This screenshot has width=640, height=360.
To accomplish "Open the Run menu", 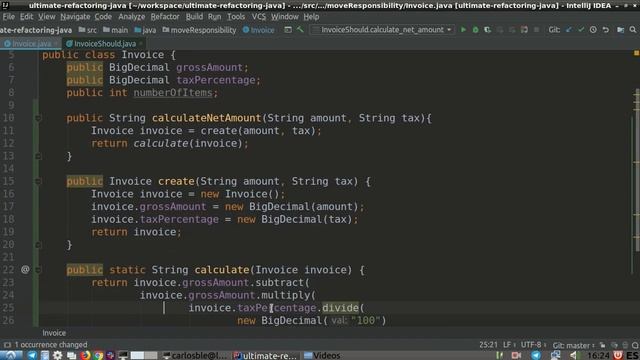I will coord(214,17).
